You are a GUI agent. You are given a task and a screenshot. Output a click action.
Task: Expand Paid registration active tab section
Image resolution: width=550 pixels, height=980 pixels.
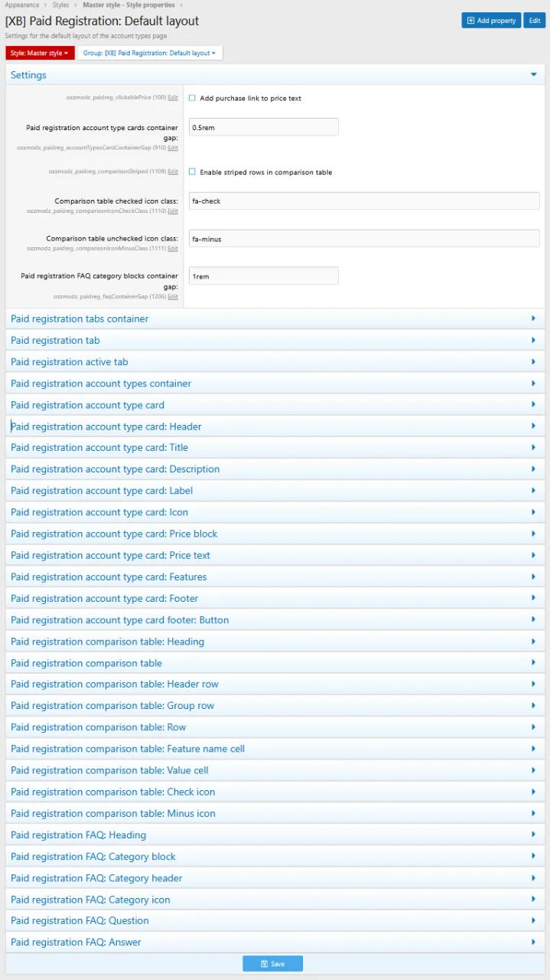tap(275, 361)
